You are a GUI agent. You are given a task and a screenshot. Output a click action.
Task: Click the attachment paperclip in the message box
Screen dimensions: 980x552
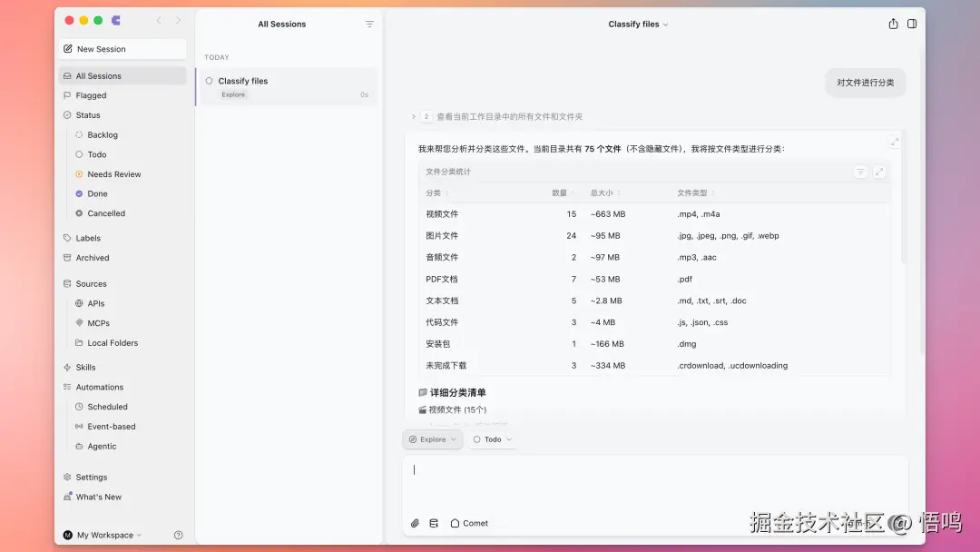[416, 523]
